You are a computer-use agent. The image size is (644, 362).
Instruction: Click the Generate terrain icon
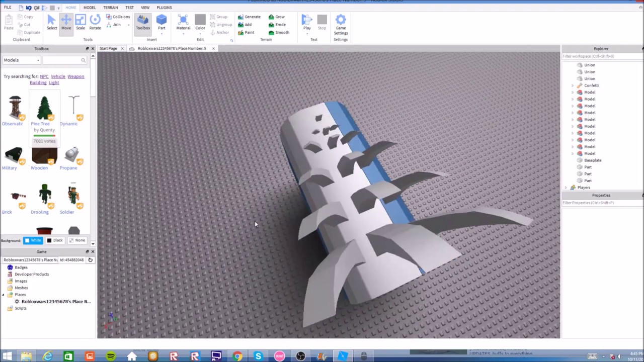point(249,17)
